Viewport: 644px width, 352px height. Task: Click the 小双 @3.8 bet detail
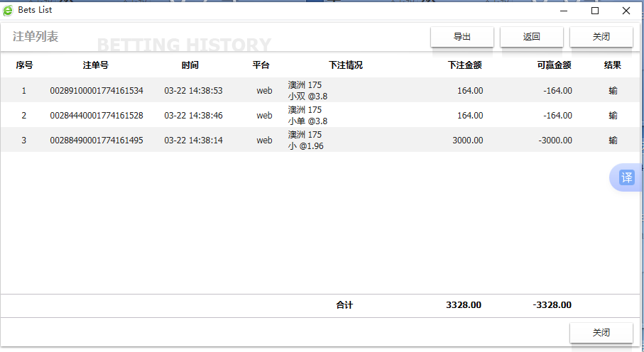(307, 96)
